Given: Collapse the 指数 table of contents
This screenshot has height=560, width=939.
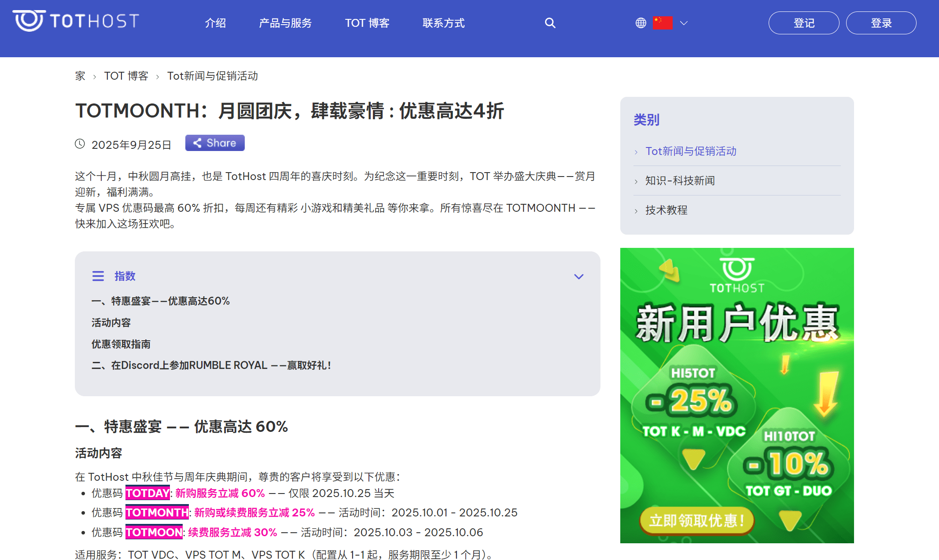Looking at the screenshot, I should point(578,276).
